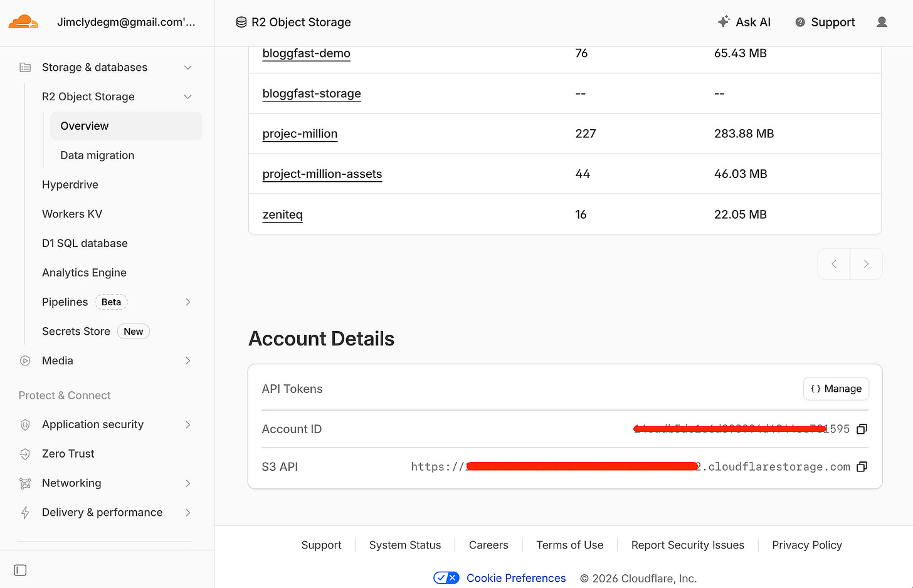Open the Ask AI assistant

[744, 22]
